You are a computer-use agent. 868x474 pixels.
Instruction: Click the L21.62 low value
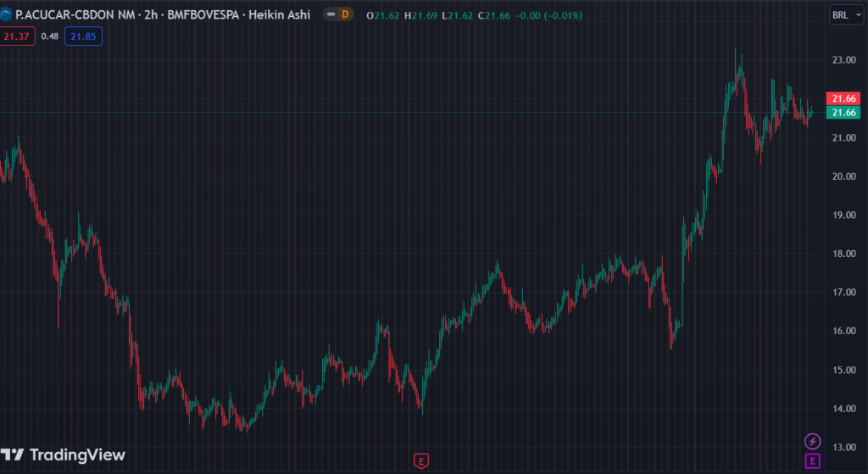point(457,15)
